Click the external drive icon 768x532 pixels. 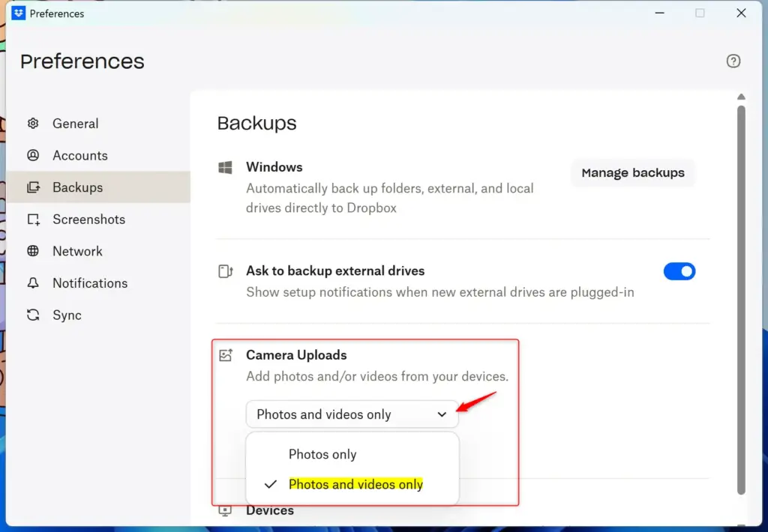pyautogui.click(x=225, y=271)
